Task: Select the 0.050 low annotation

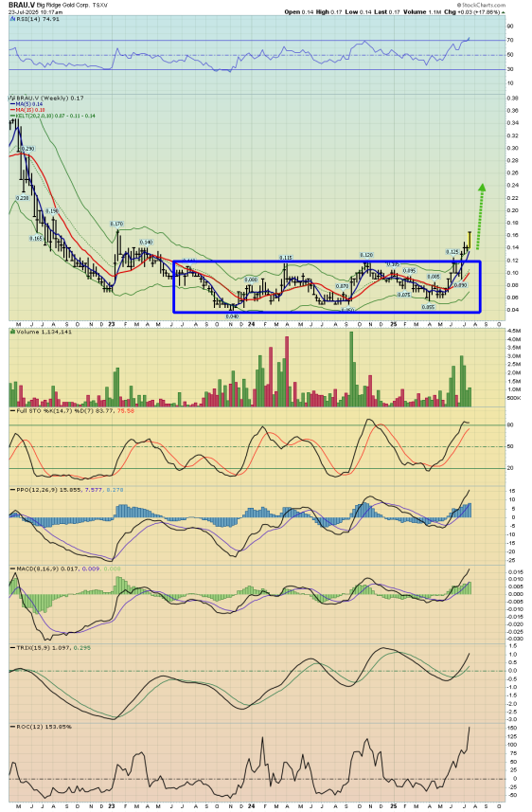Action: click(347, 310)
